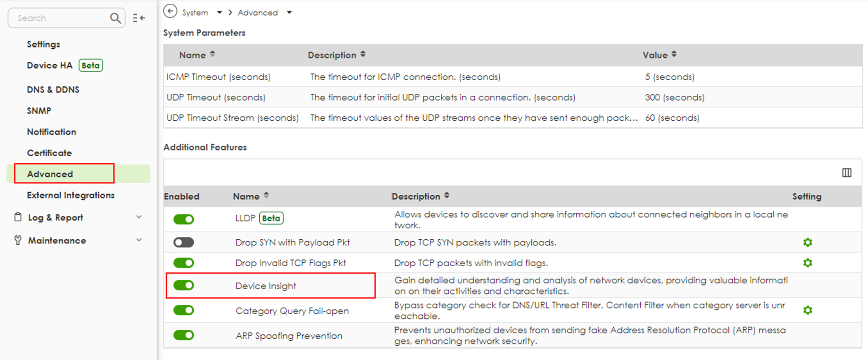Open settings gear for Drop SYN with Payload Pkt
Screen dimensions: 868x360
(807, 242)
